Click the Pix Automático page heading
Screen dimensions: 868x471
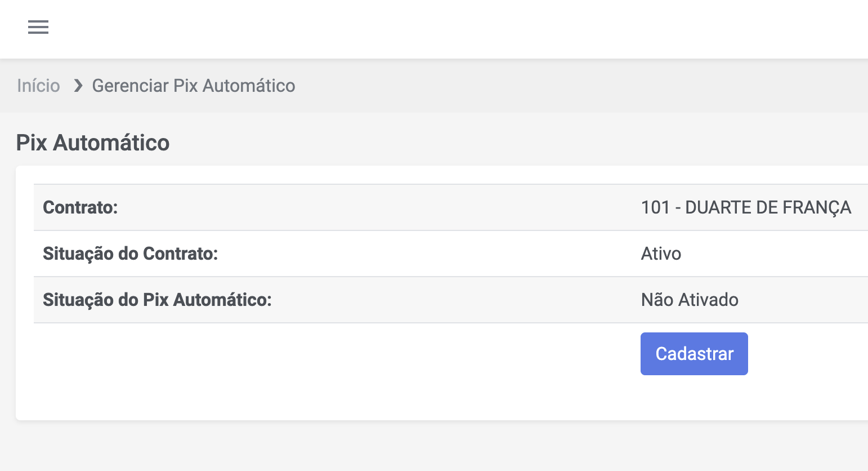point(93,143)
